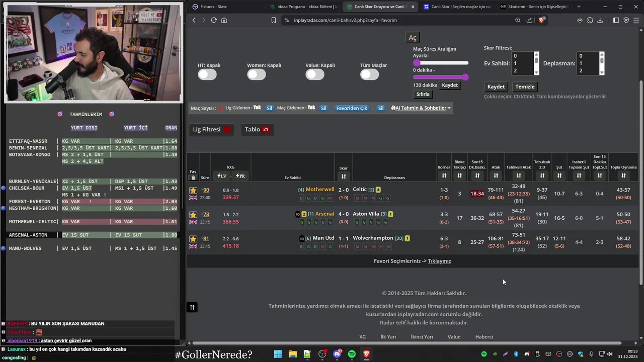Open the browser hamburger menu
Viewport: 644px width, 362px height.
(636, 20)
